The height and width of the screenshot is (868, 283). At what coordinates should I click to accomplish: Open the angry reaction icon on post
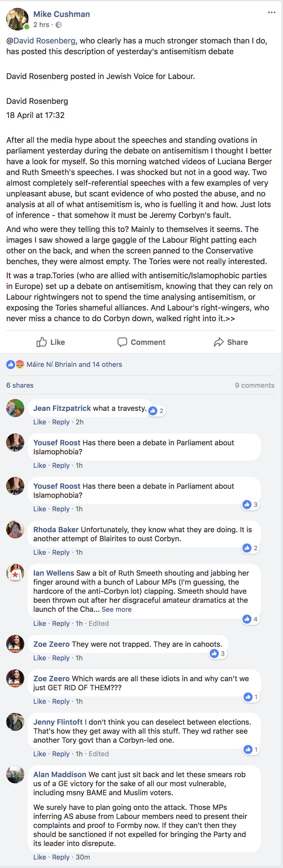point(20,364)
